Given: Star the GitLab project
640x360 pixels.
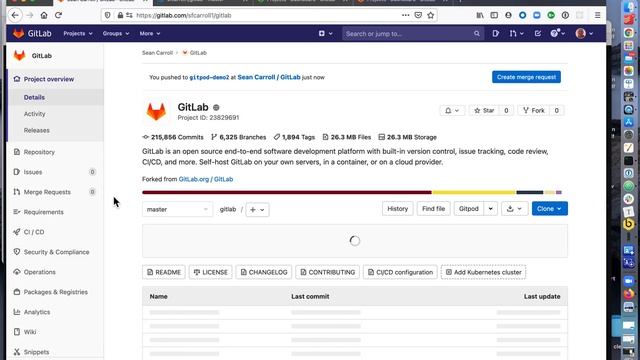Looking at the screenshot, I should 484,111.
